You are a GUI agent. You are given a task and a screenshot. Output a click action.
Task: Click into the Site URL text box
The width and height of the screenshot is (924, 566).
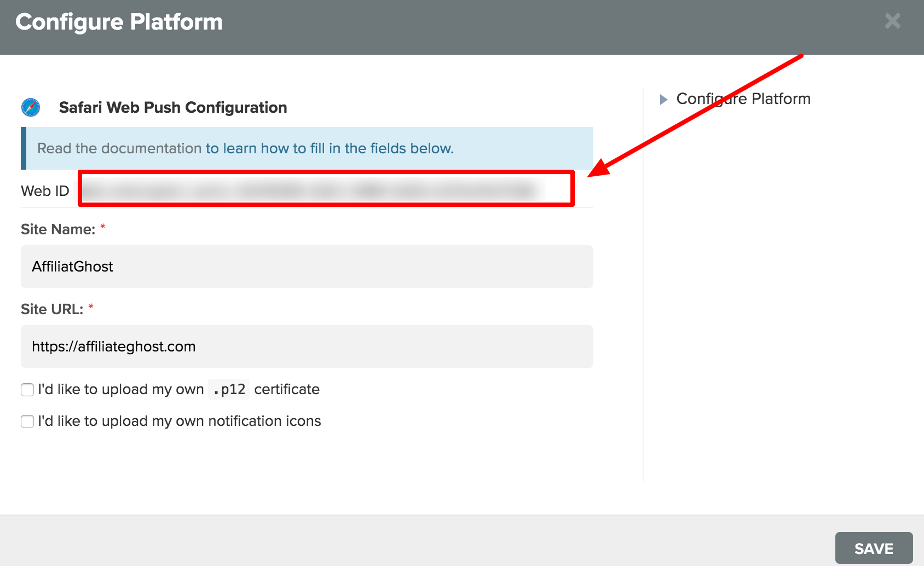307,346
